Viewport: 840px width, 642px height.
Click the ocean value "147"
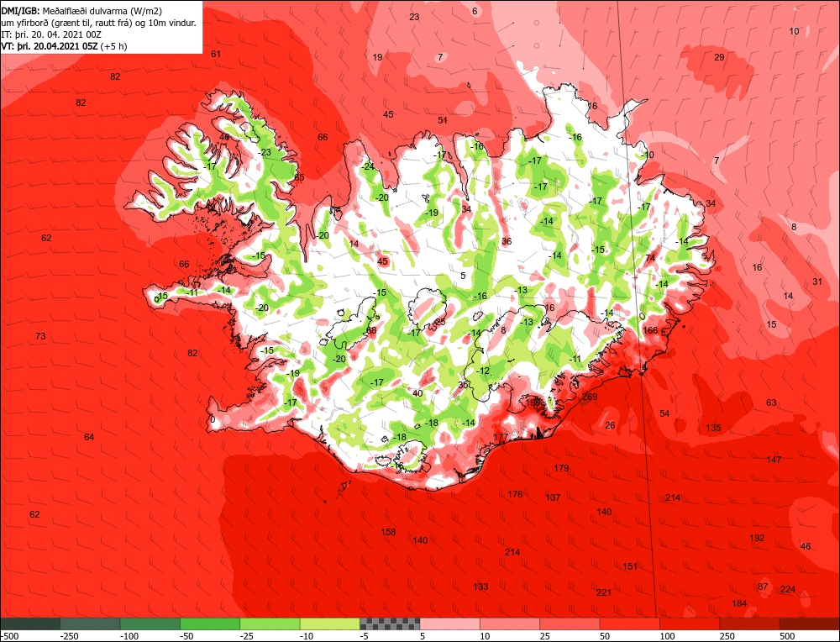coord(774,460)
